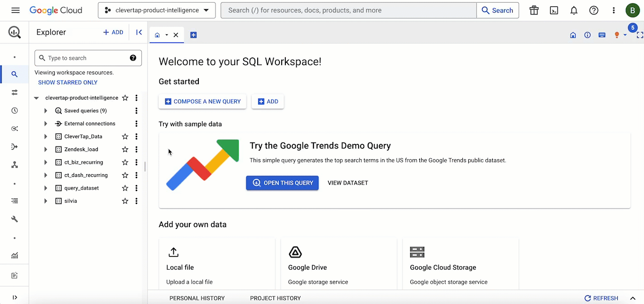Click the + ADD button in Explorer header
The width and height of the screenshot is (644, 304).
coord(113,32)
